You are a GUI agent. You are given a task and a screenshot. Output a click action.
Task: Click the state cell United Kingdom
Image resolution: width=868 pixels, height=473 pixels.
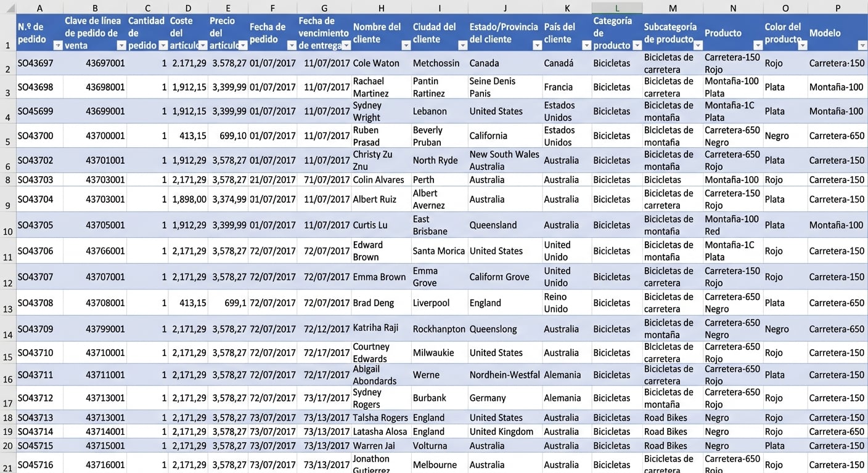[505, 432]
